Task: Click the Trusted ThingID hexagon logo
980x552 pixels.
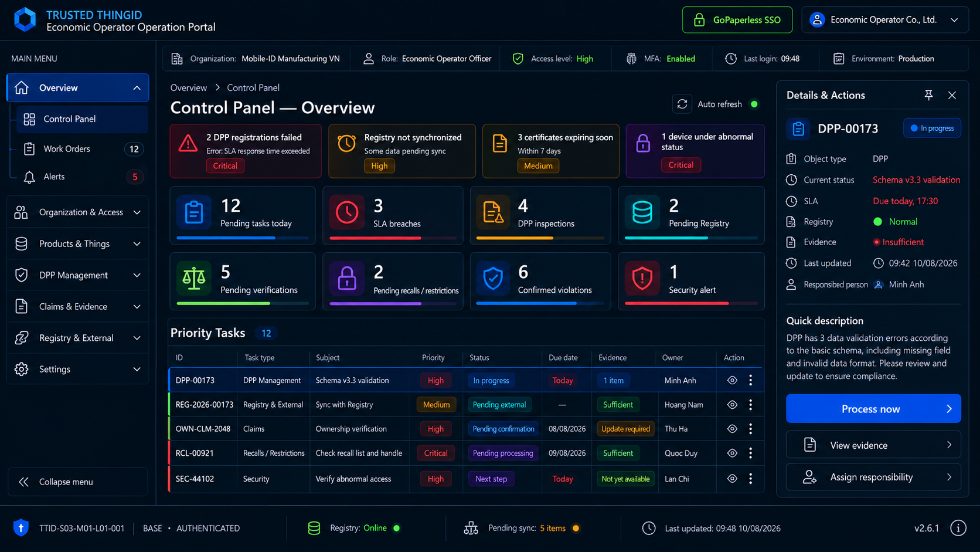Action: coord(25,20)
